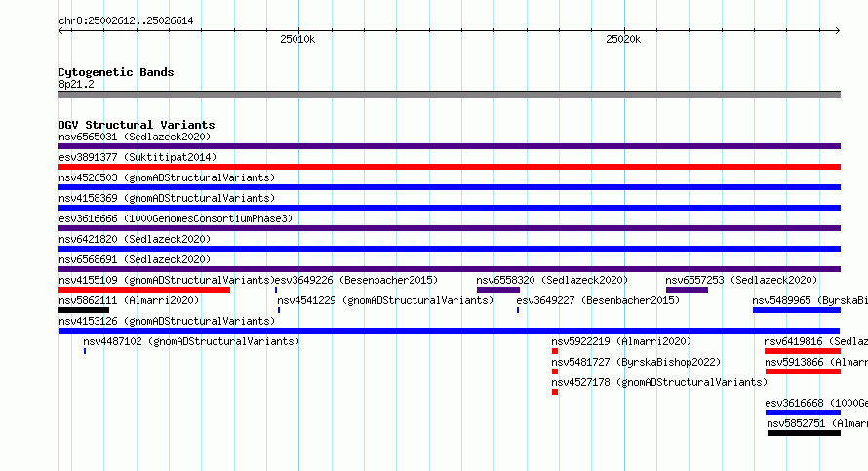Click the purple bar of nsv6557253
Image resolution: width=868 pixels, height=471 pixels.
pos(687,290)
